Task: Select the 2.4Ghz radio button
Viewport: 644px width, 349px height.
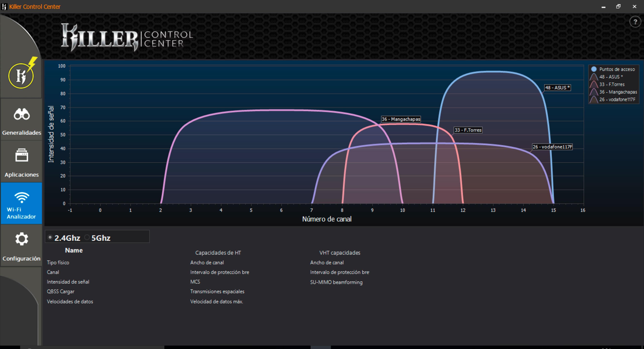Action: point(50,237)
